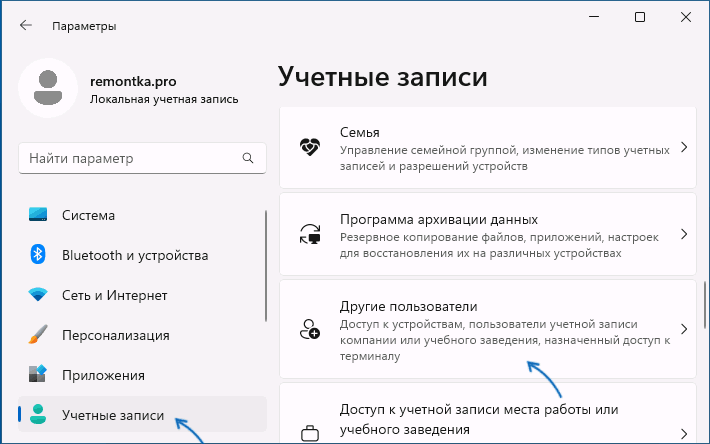Click the user avatar picture
The image size is (710, 444).
[x=48, y=88]
